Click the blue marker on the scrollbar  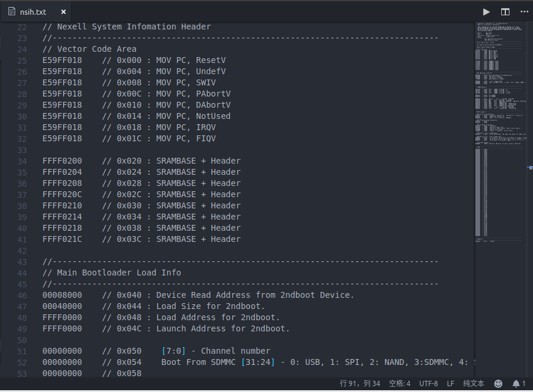[530, 167]
